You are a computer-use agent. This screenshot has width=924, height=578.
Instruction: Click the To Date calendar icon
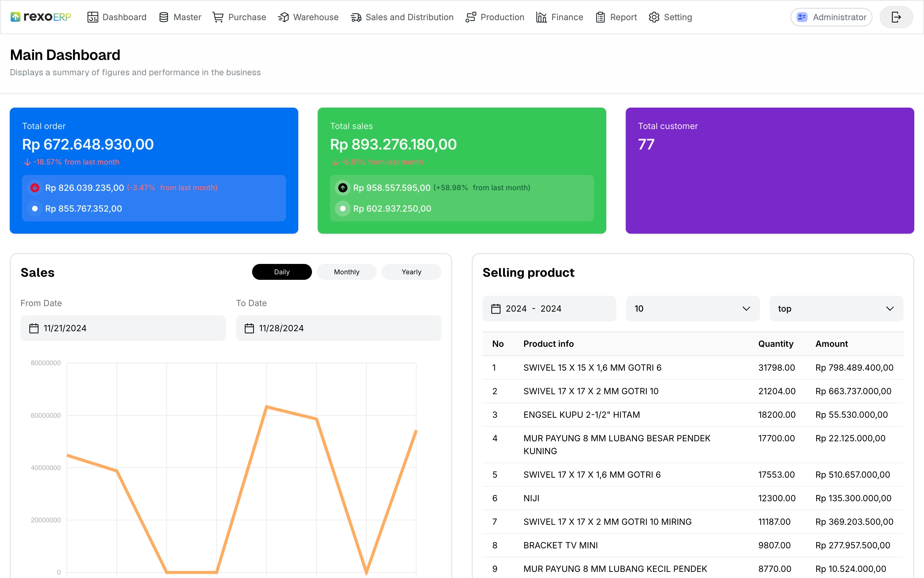(x=249, y=328)
